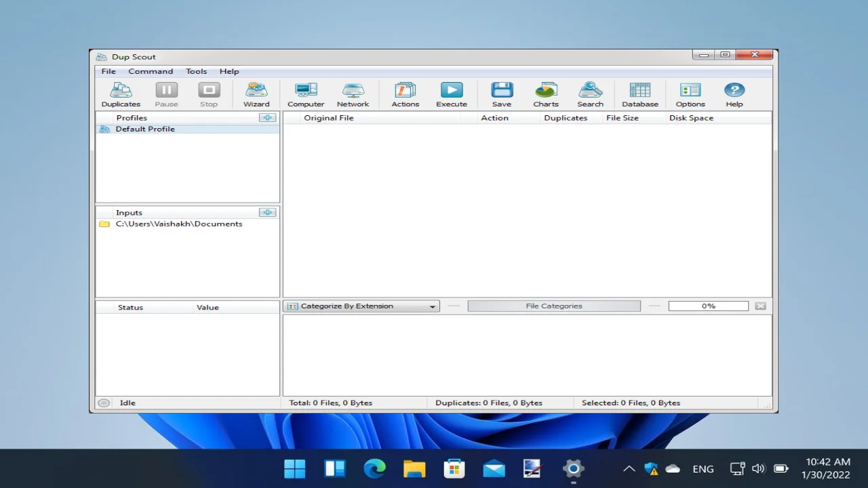Click the Profiles panel header
This screenshot has width=868, height=488.
132,118
